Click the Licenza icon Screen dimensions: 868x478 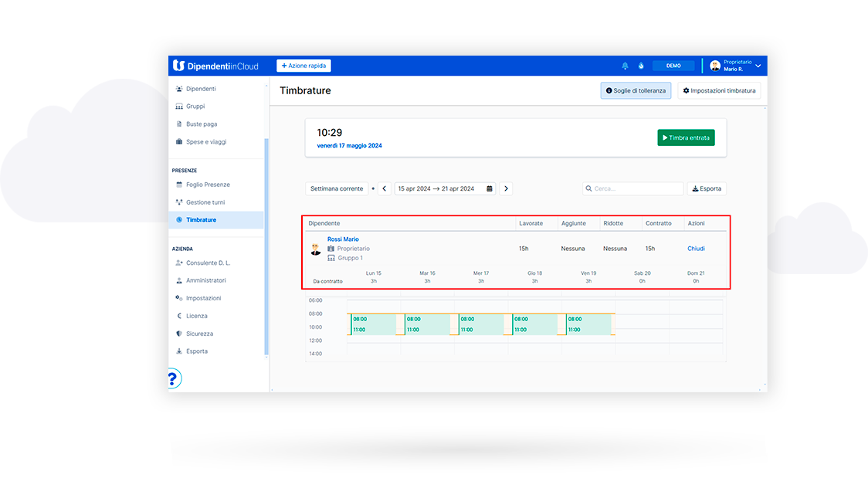click(x=179, y=316)
